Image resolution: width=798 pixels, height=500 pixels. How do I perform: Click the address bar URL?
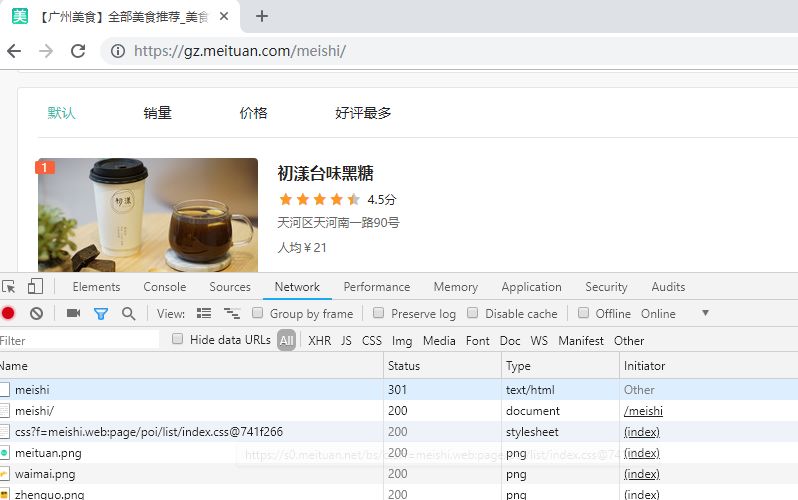(x=240, y=51)
